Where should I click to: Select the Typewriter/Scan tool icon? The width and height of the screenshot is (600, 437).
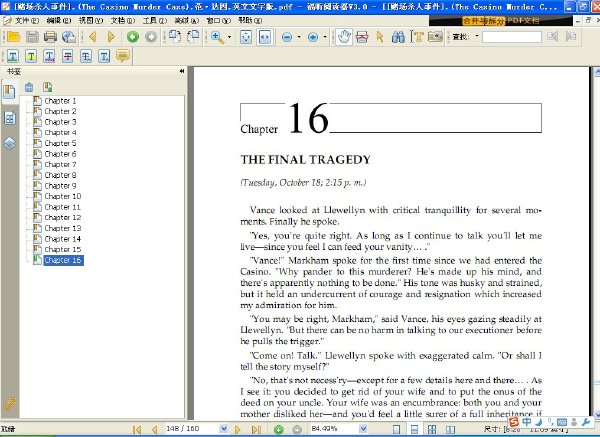(x=362, y=37)
